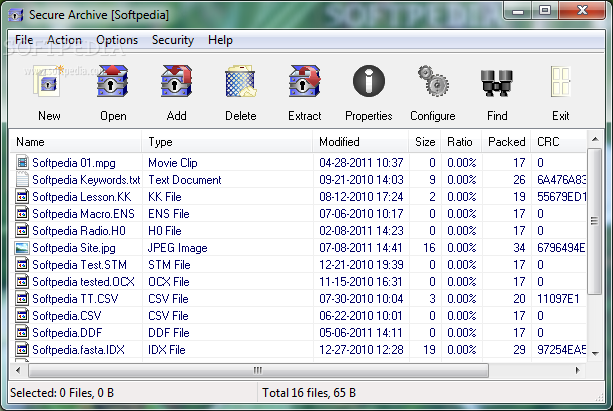Open the Action menu

tap(64, 40)
